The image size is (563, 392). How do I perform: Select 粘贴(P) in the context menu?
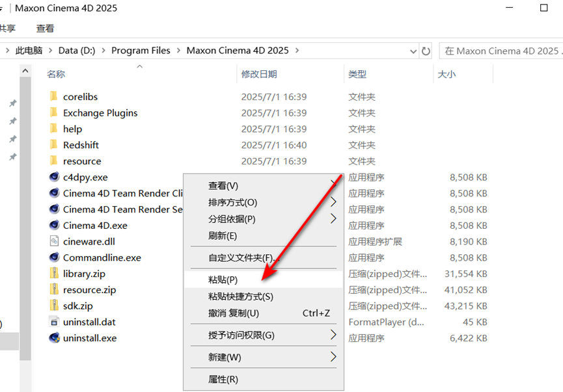[x=264, y=280]
